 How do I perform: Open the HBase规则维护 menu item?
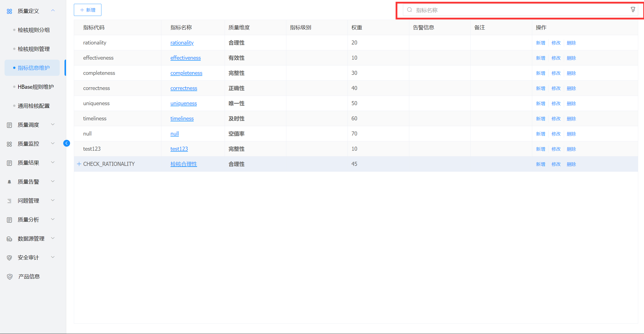click(36, 87)
